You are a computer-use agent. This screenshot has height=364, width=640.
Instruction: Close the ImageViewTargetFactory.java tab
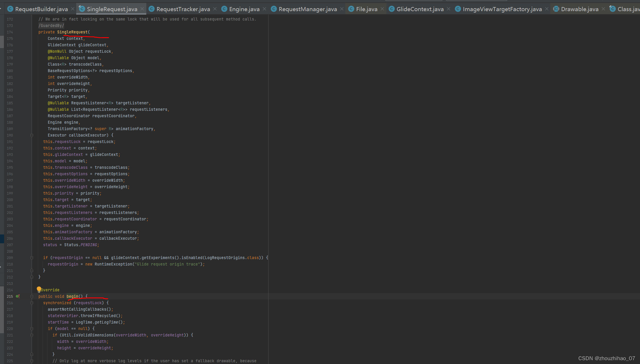(x=546, y=9)
